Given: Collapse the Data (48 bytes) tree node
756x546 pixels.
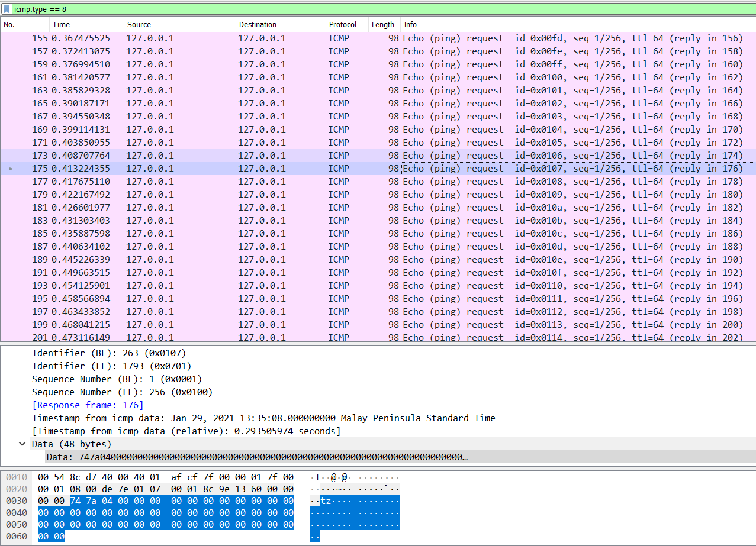Looking at the screenshot, I should click(22, 444).
